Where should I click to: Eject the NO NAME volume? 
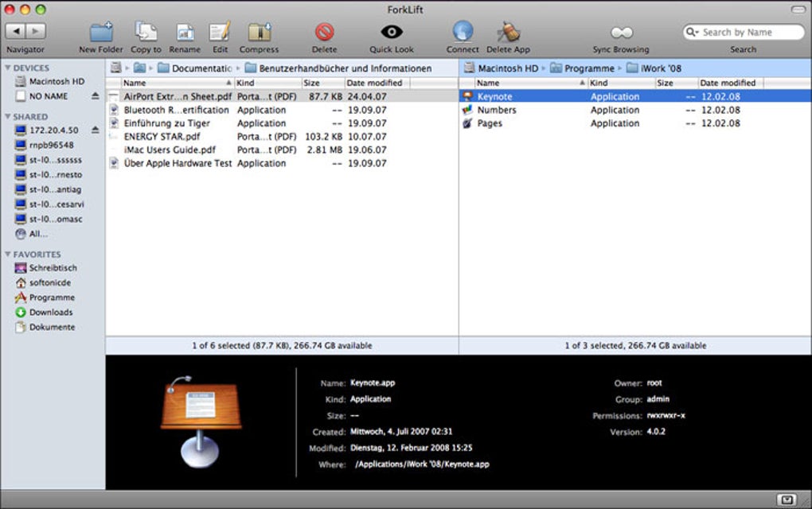pos(96,96)
